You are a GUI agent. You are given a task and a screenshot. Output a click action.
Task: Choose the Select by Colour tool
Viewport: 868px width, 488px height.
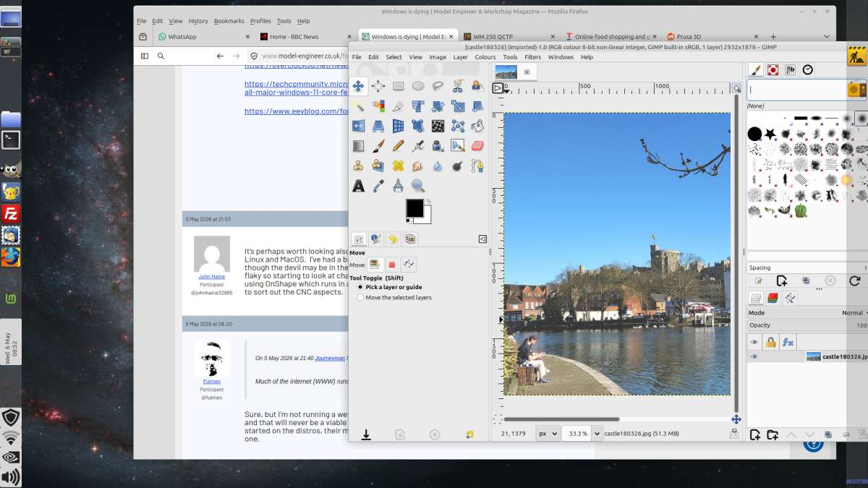pos(378,106)
